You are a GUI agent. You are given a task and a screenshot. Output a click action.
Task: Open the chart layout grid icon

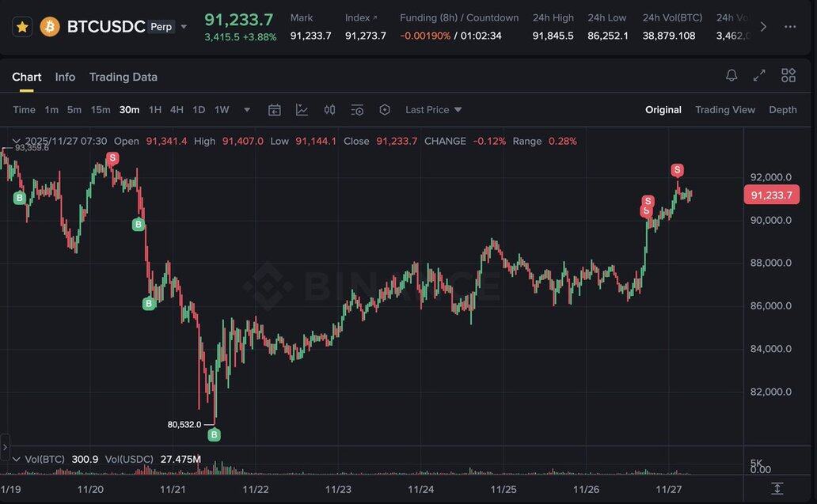788,75
